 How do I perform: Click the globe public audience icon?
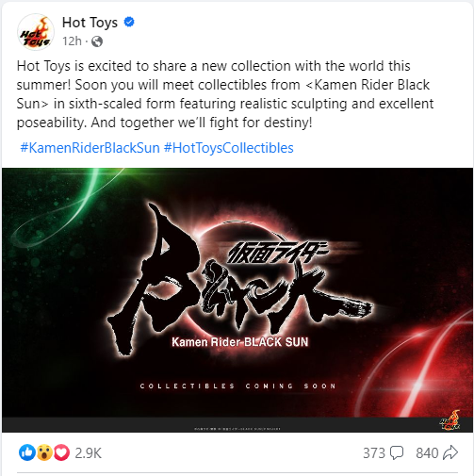click(x=97, y=41)
